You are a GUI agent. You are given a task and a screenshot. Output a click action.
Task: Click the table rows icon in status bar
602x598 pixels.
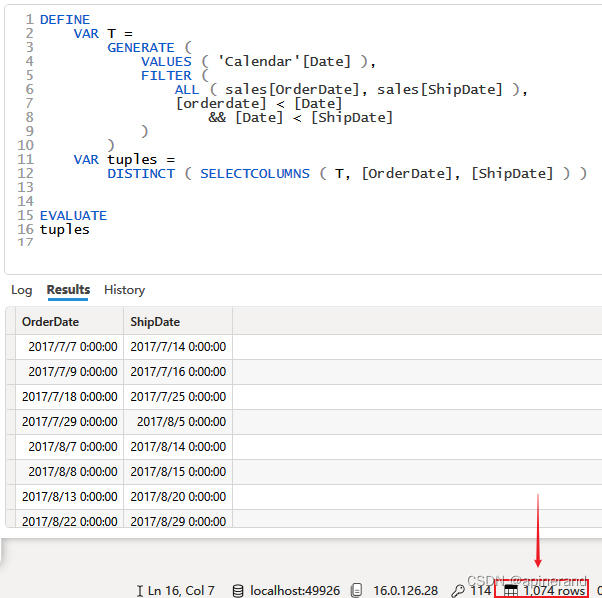[511, 591]
